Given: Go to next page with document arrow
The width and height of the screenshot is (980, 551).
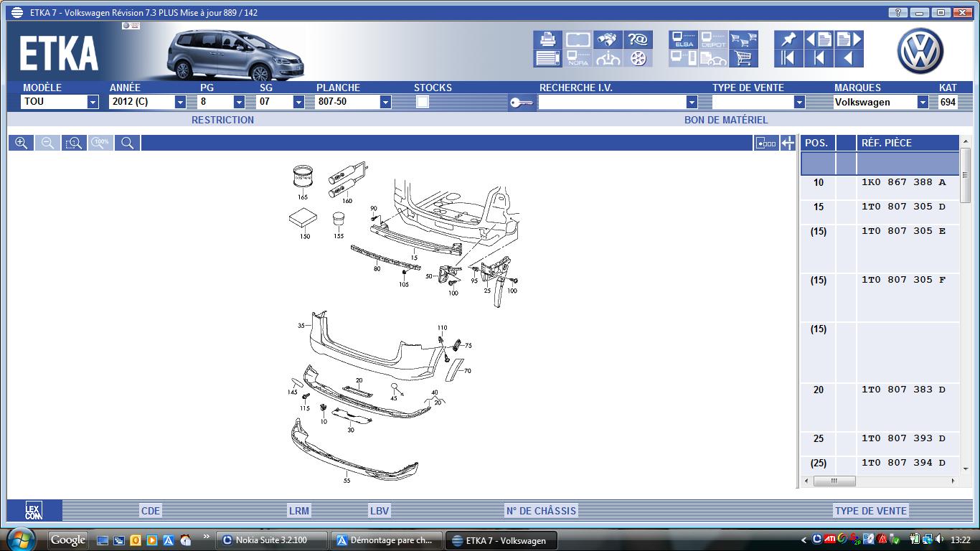Looking at the screenshot, I should point(849,39).
